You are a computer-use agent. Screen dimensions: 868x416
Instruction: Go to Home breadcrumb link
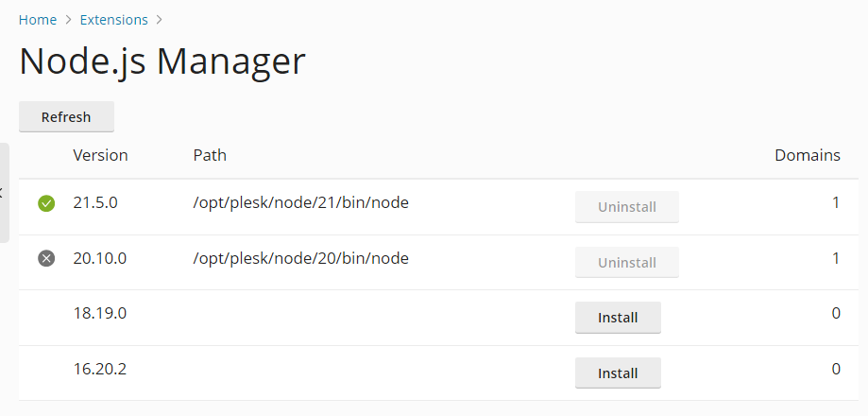click(x=38, y=19)
